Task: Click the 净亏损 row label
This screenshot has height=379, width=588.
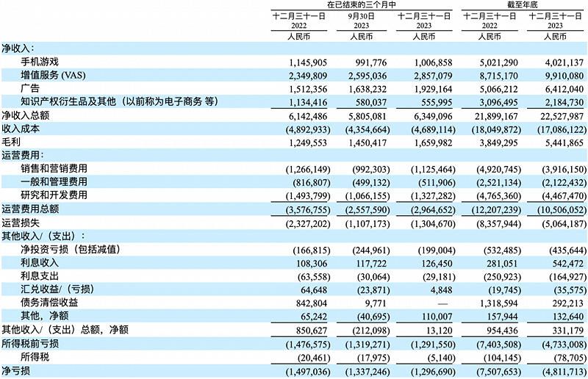Action: coord(15,371)
